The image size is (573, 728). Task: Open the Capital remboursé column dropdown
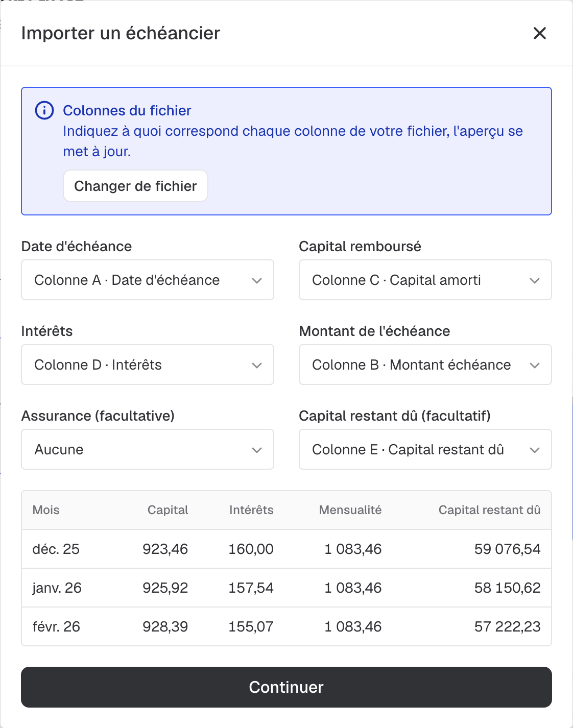(x=425, y=280)
